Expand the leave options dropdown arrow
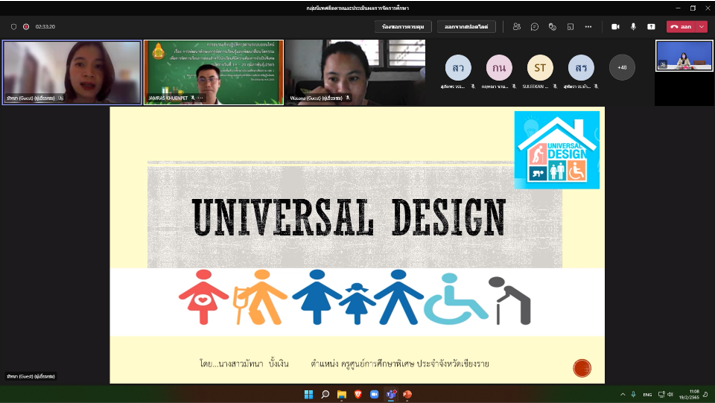 702,27
